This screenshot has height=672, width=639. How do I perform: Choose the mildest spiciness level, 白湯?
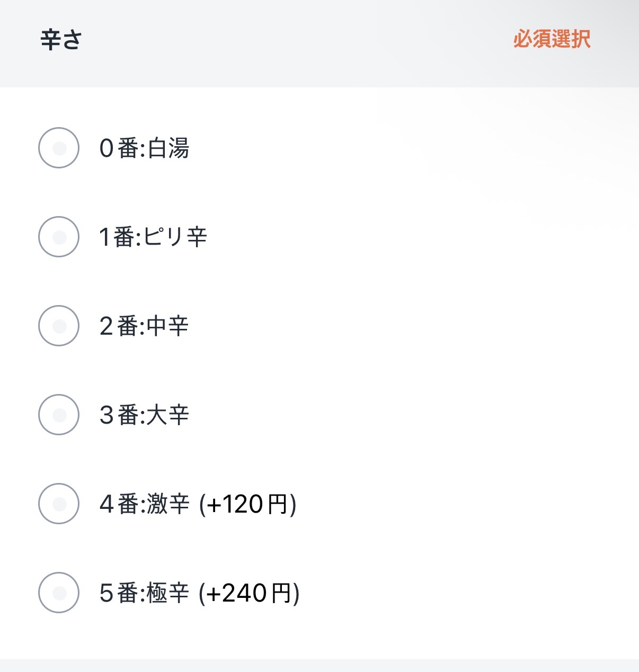[x=59, y=148]
